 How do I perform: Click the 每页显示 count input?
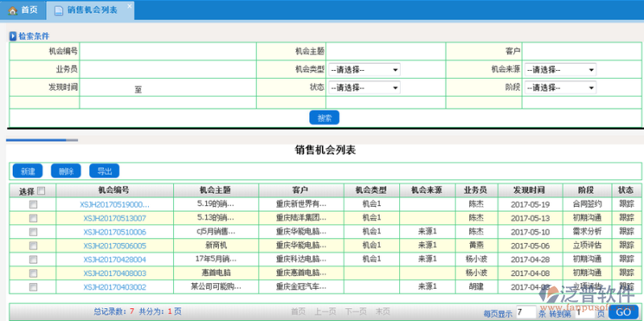click(x=526, y=312)
